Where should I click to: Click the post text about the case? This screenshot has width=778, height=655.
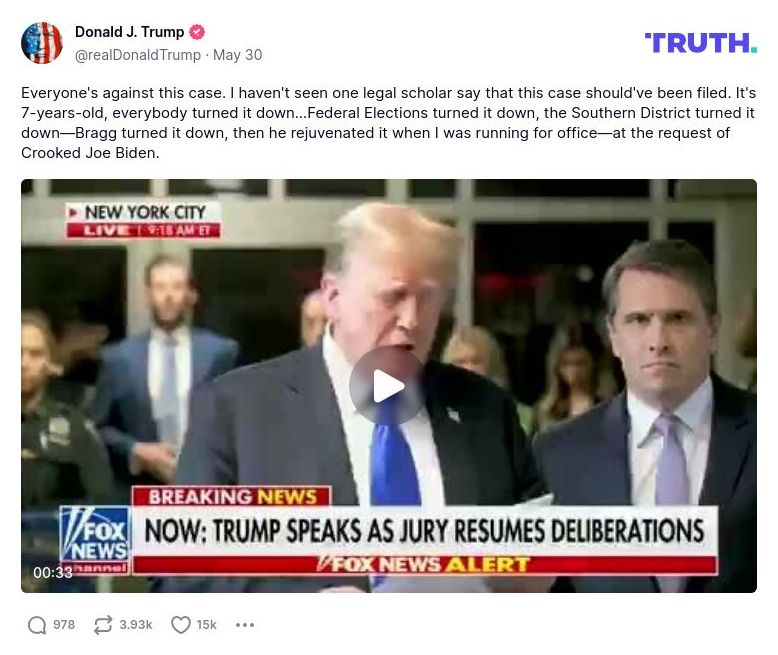388,123
